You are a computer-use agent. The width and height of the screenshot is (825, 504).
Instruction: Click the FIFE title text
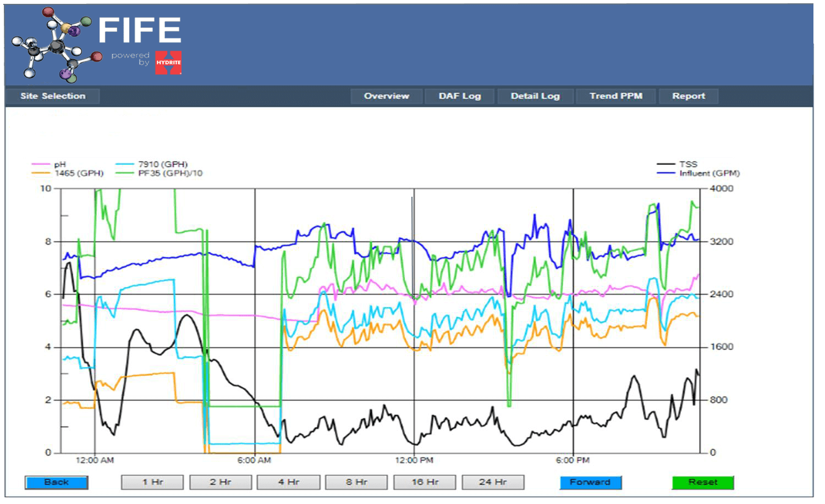coord(140,30)
